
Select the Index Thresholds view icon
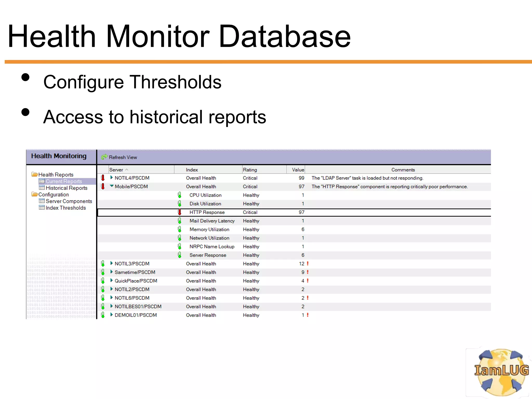click(42, 207)
